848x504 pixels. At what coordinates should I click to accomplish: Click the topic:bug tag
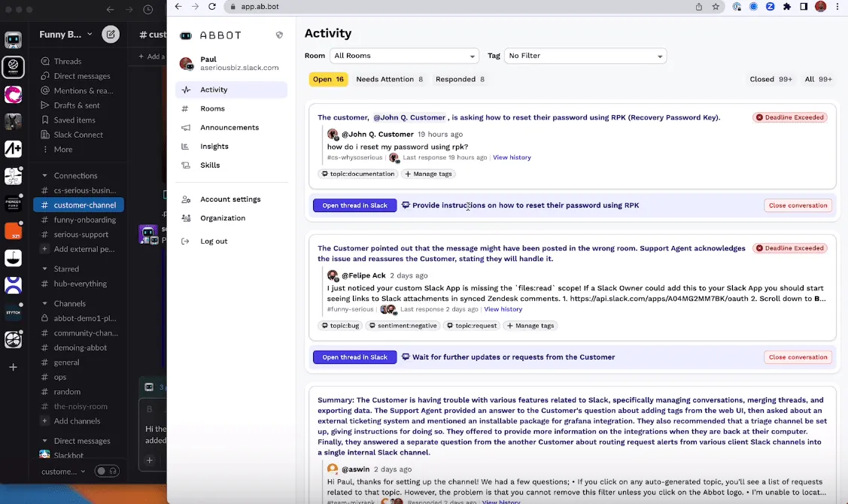point(340,326)
